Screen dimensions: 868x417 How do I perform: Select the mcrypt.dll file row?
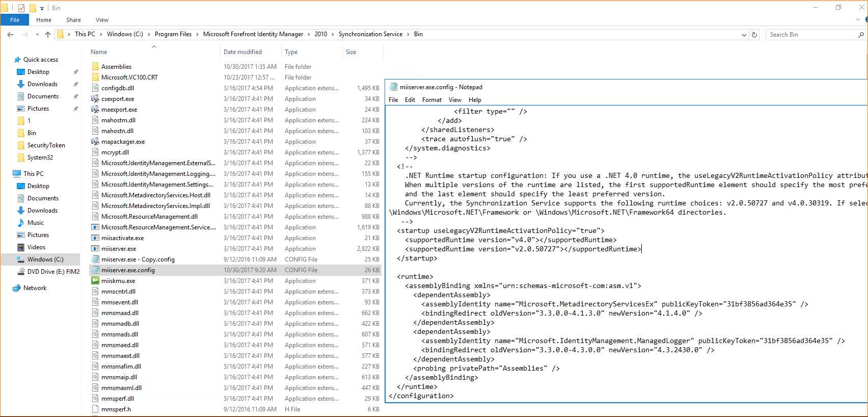tap(236, 152)
